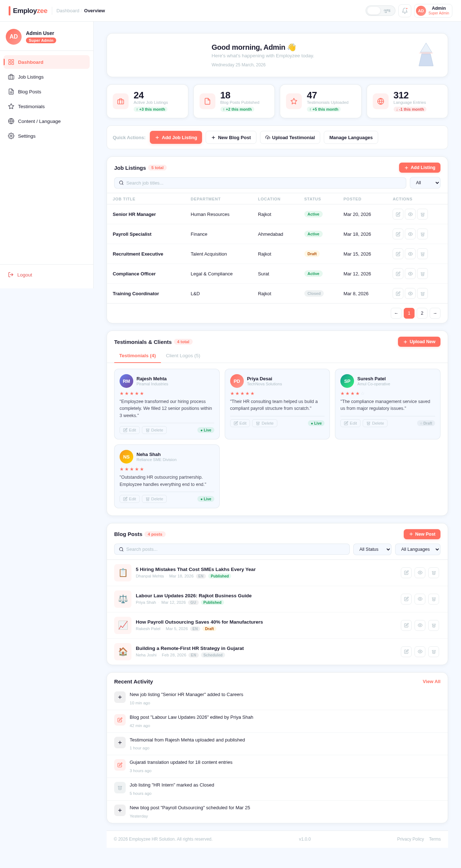View the Training Coordinator listing

coord(410,293)
